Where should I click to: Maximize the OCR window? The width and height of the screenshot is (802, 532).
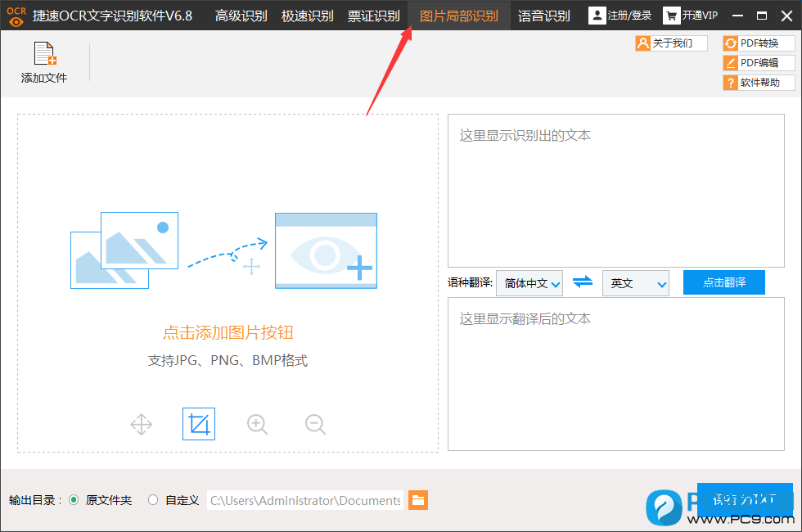click(762, 16)
